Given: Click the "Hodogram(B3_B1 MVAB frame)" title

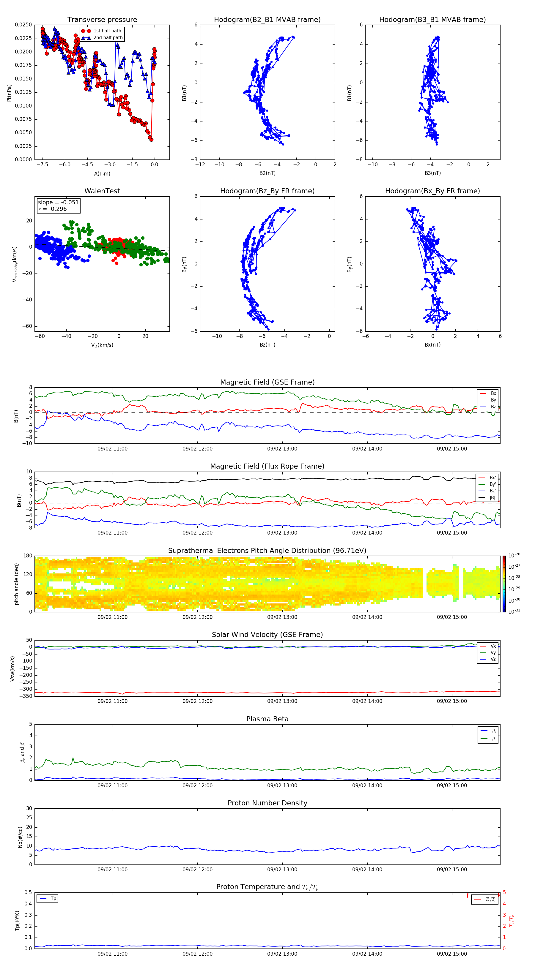Looking at the screenshot, I should (x=432, y=20).
